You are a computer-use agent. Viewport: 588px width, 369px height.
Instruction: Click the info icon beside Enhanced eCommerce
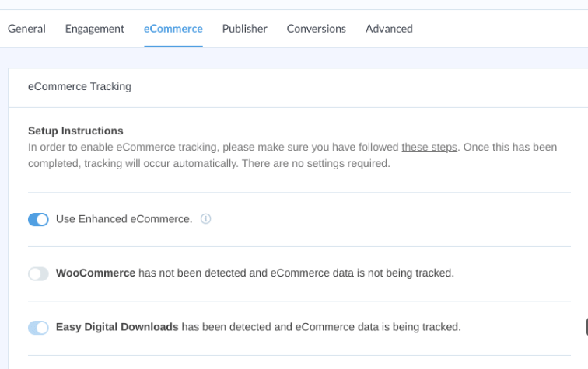[205, 219]
